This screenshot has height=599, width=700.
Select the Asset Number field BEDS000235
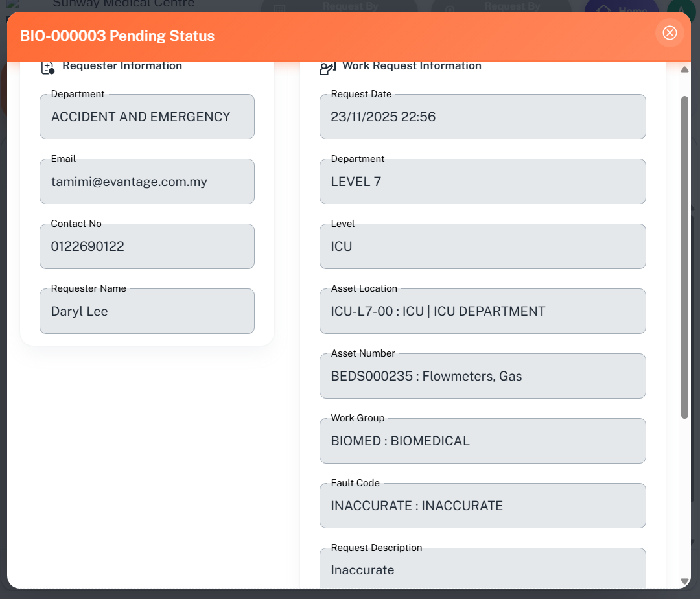tap(482, 377)
